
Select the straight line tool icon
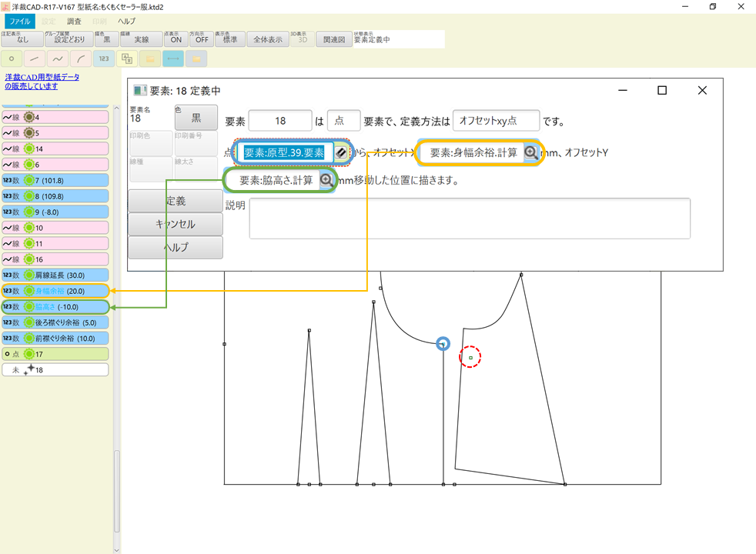(x=35, y=58)
